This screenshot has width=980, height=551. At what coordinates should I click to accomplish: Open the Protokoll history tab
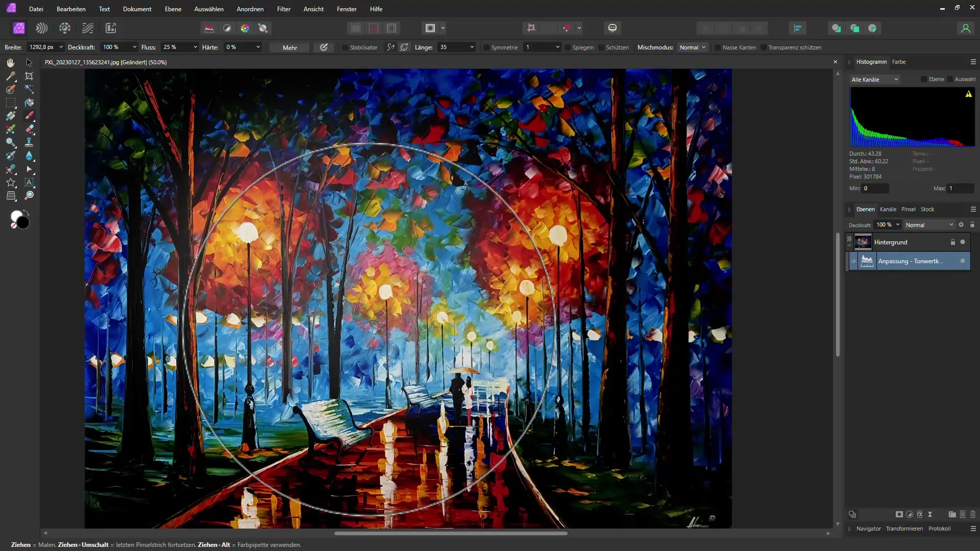tap(939, 529)
